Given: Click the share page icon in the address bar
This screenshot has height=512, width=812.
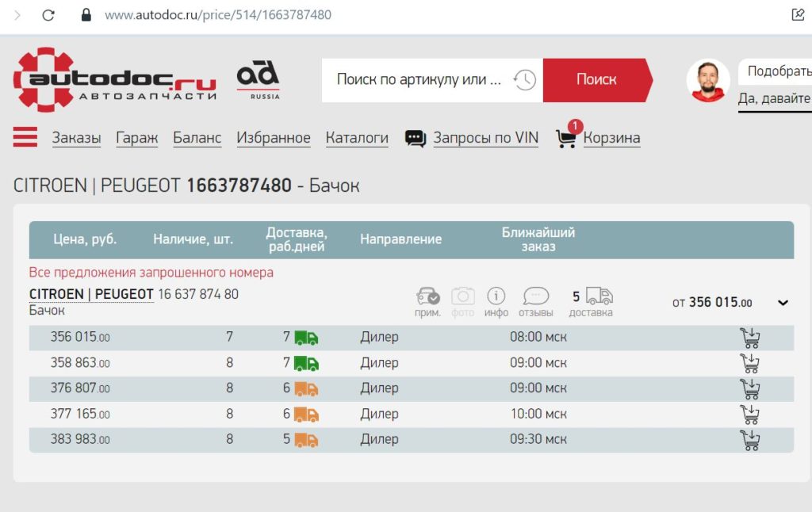Looking at the screenshot, I should coord(798,14).
